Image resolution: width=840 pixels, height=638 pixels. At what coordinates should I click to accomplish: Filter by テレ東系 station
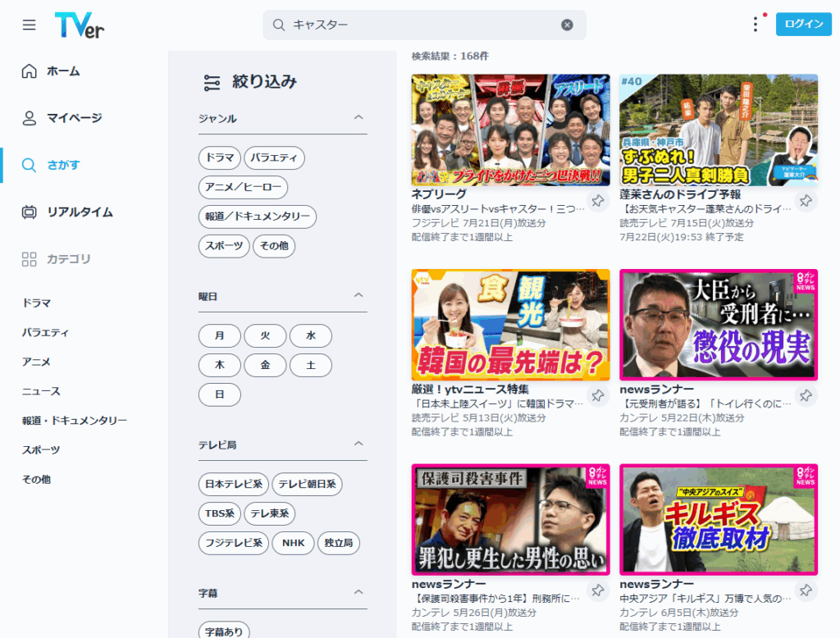point(270,513)
